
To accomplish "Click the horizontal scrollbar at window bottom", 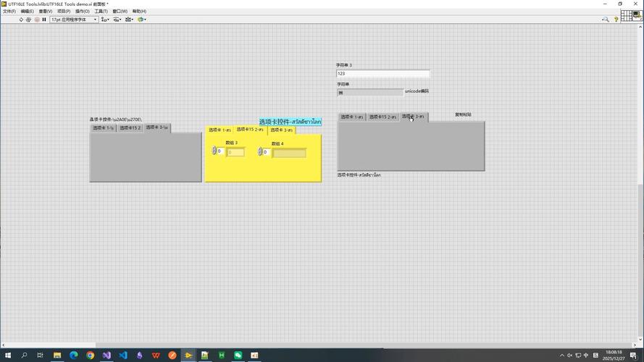I will click(49, 345).
